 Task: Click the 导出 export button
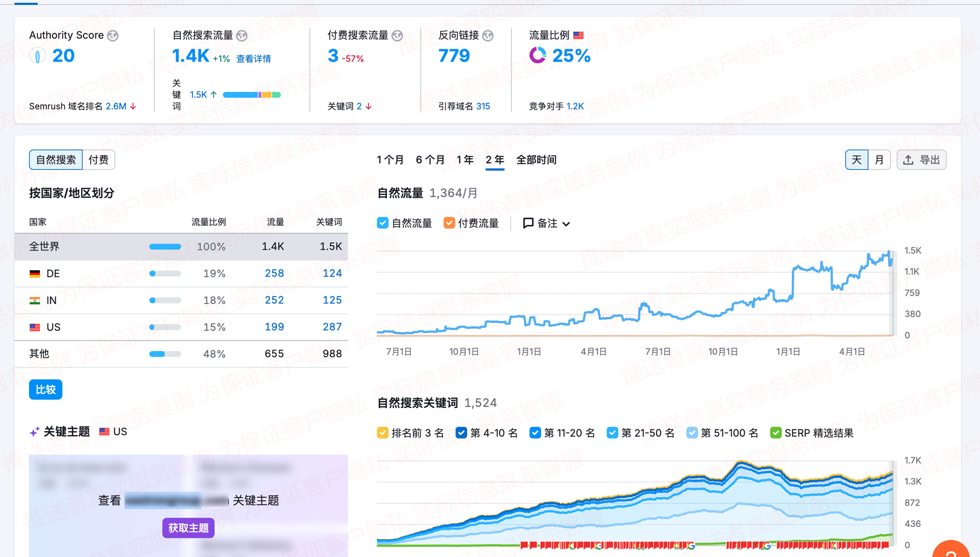[922, 160]
